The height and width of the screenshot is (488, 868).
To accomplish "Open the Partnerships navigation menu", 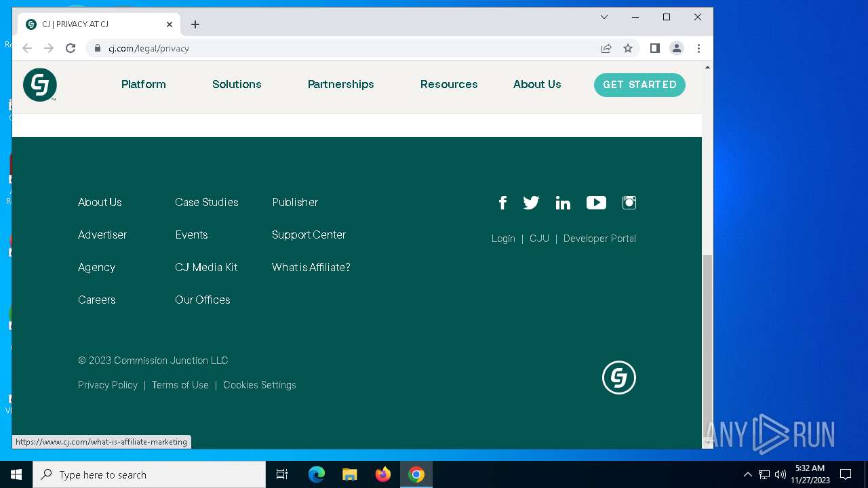I will pyautogui.click(x=341, y=85).
